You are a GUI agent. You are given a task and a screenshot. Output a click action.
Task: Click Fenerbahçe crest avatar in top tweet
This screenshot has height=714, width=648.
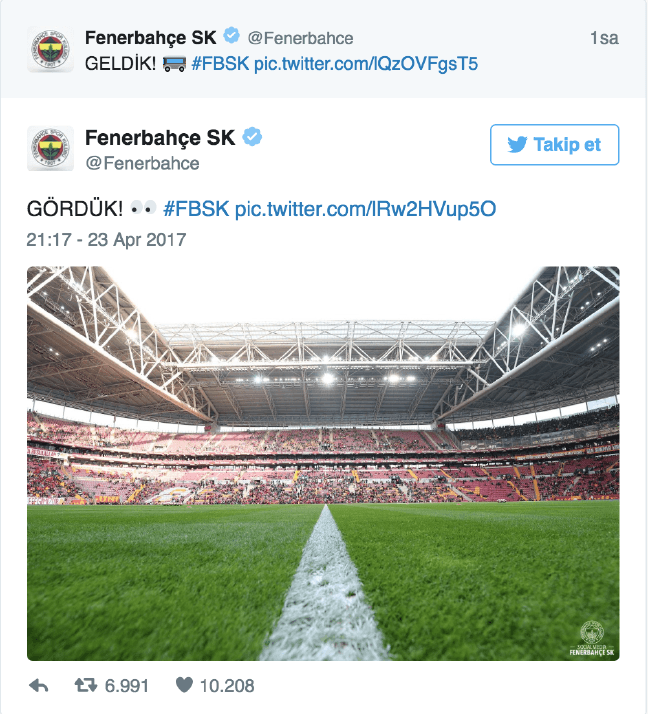(50, 49)
